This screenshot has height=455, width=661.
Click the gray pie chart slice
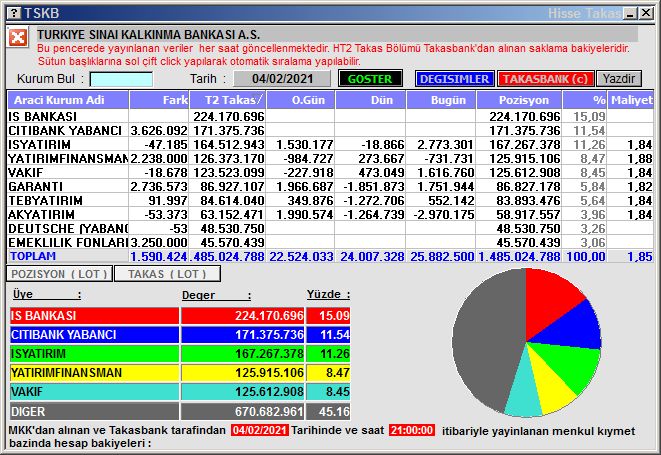(485, 337)
